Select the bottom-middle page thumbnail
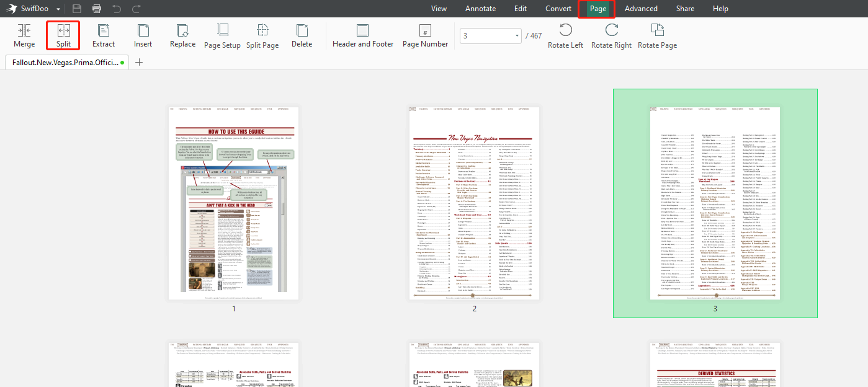Viewport: 868px width, 387px height. click(x=474, y=363)
